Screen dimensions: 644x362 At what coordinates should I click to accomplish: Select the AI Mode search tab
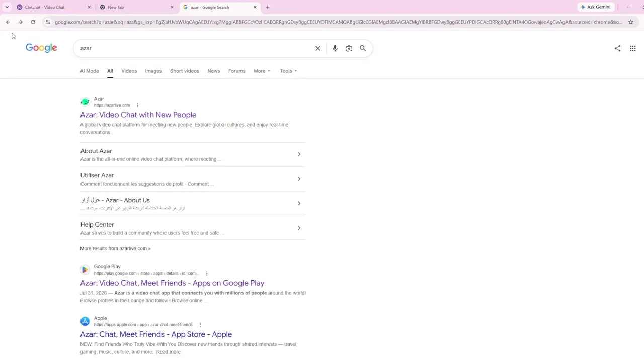(90, 71)
